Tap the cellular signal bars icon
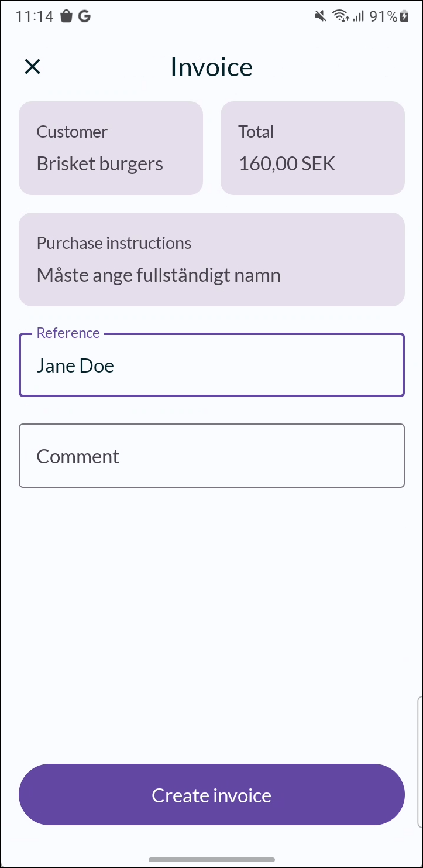423x868 pixels. click(359, 16)
